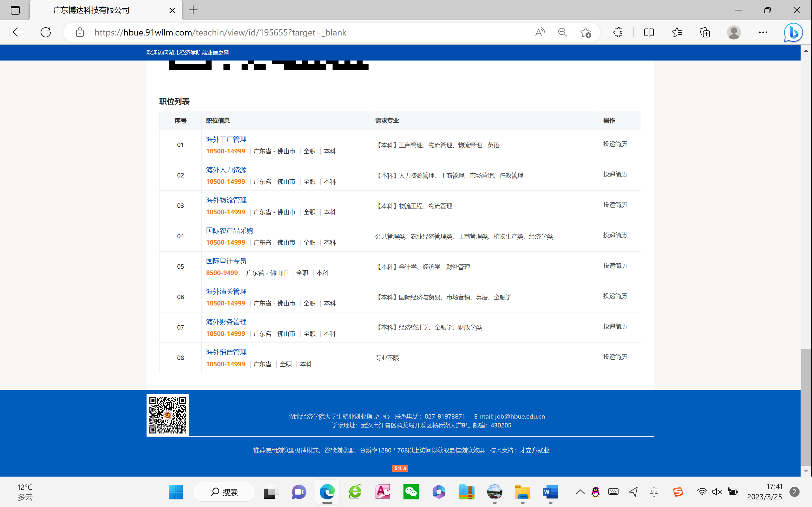Toggle the split screen icon
This screenshot has height=507, width=812.
pos(649,32)
